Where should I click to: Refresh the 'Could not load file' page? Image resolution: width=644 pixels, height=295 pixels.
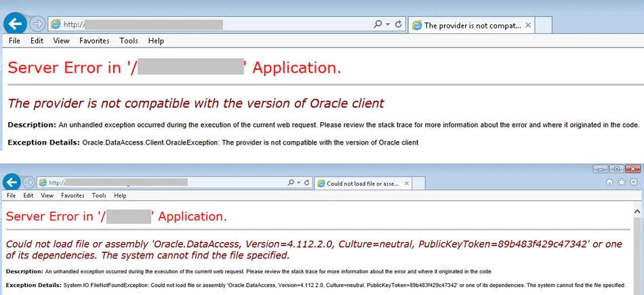point(307,182)
